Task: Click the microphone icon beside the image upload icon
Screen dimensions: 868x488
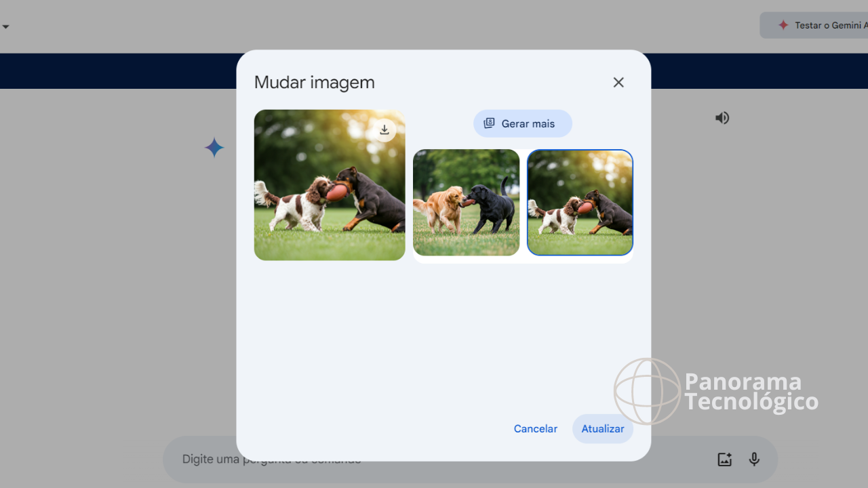Action: click(x=754, y=459)
